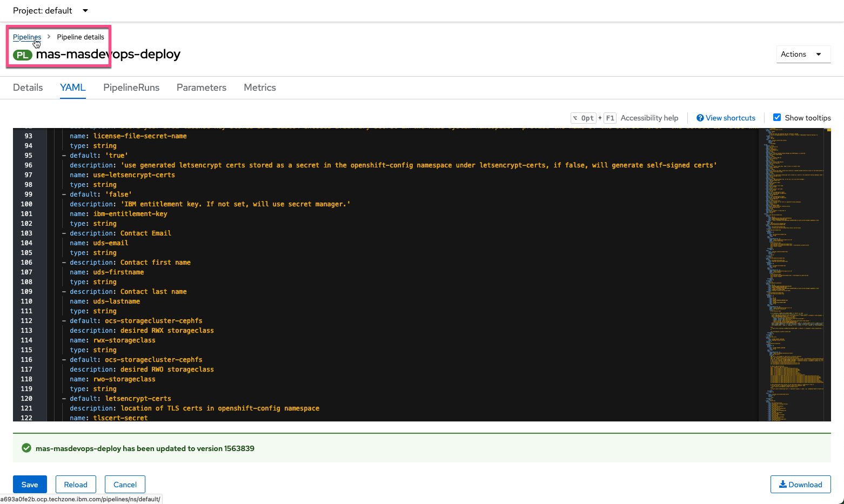This screenshot has width=844, height=504.
Task: Cancel editing the pipeline YAML
Action: point(125,485)
